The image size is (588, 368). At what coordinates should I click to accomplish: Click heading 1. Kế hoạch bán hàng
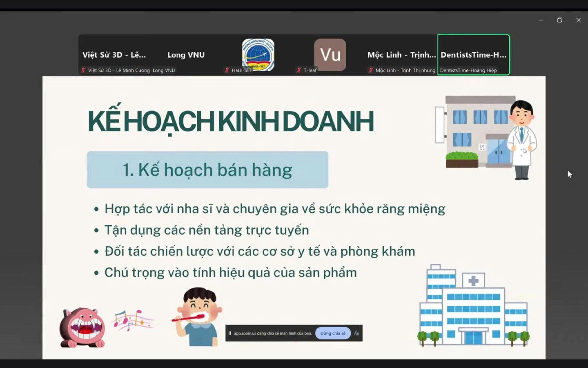point(207,170)
